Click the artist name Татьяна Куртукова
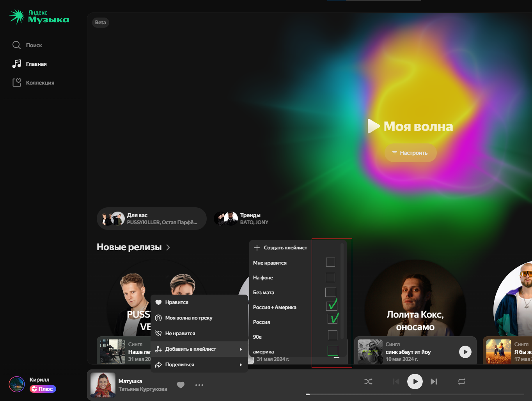The height and width of the screenshot is (401, 532). (x=143, y=389)
